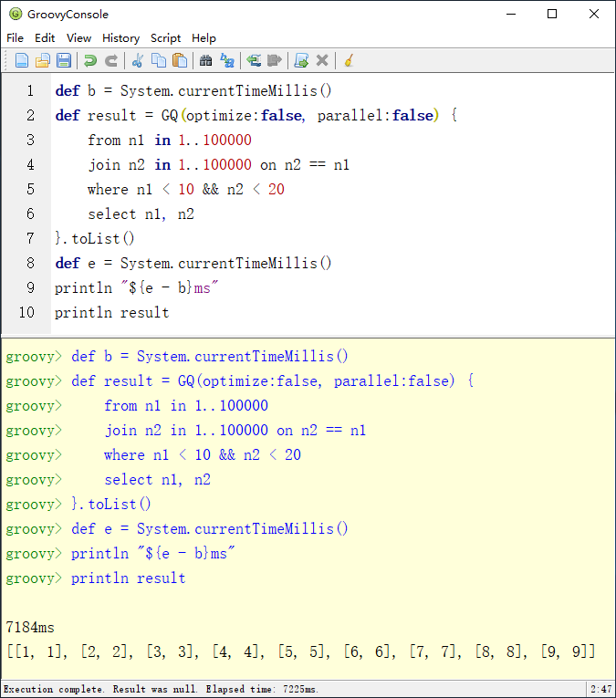Image resolution: width=616 pixels, height=698 pixels.
Task: Open the Help menu
Action: 204,38
